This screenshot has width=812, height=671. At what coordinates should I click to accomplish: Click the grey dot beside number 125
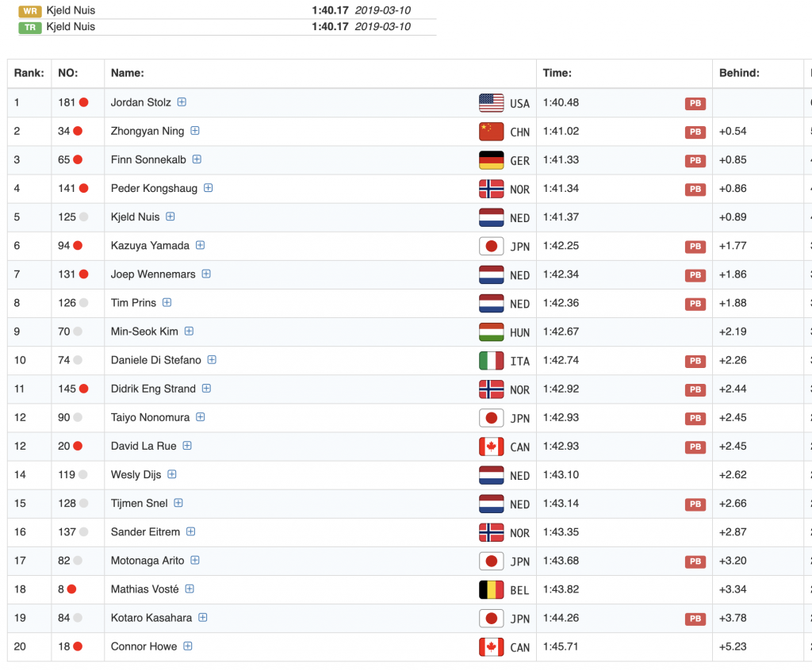(83, 217)
